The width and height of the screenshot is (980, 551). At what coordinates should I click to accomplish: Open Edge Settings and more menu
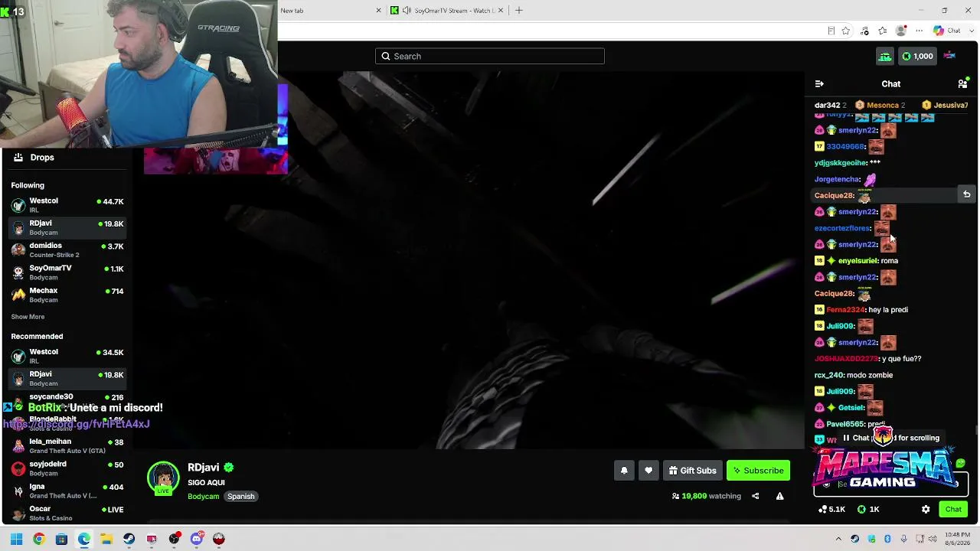pos(919,31)
